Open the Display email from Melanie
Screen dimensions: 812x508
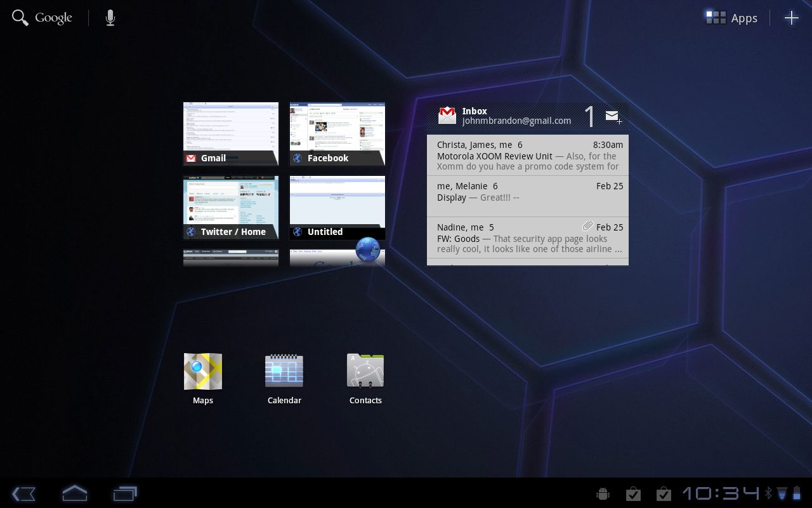click(x=528, y=196)
